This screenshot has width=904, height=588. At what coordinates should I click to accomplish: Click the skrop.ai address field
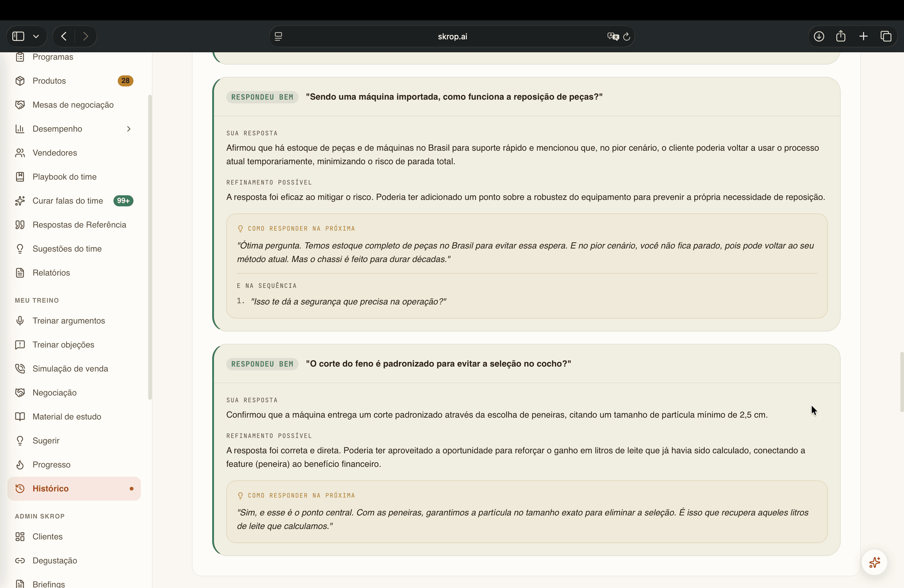pos(452,37)
